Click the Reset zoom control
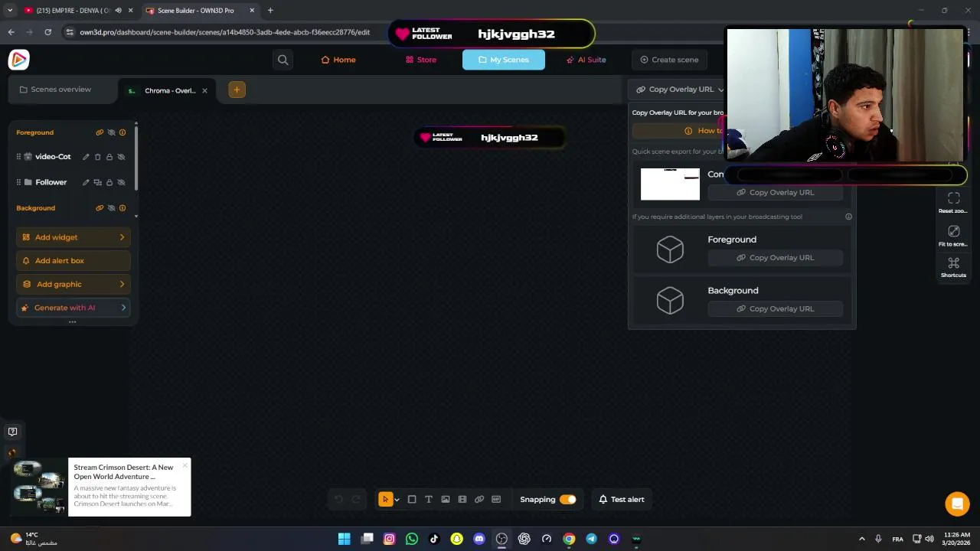980x551 pixels. point(953,202)
